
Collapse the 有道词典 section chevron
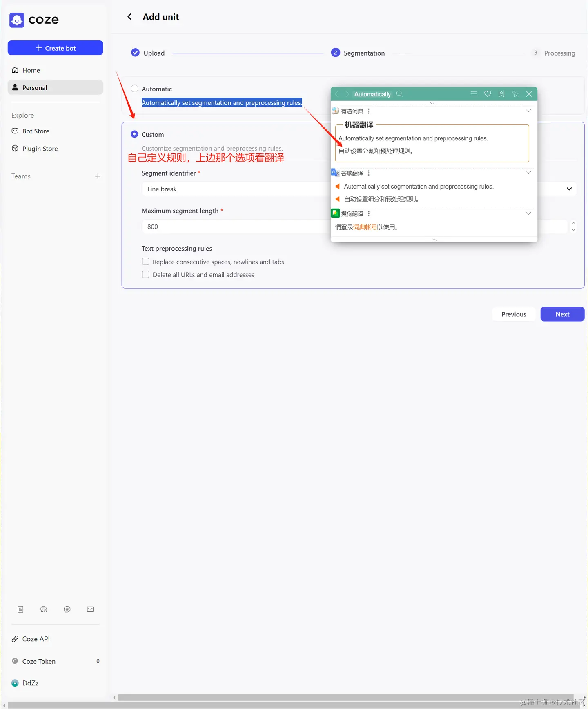(x=528, y=111)
